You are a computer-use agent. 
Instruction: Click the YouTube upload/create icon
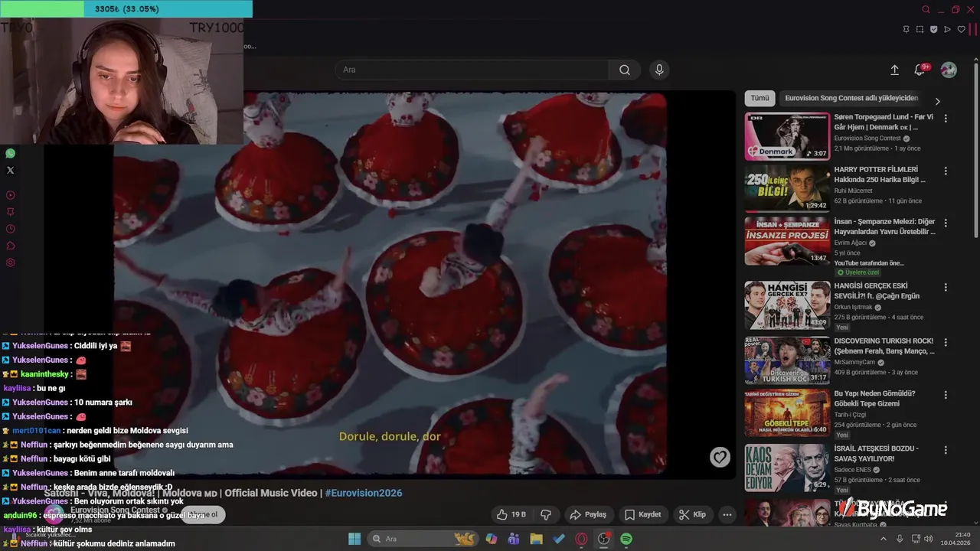(894, 70)
